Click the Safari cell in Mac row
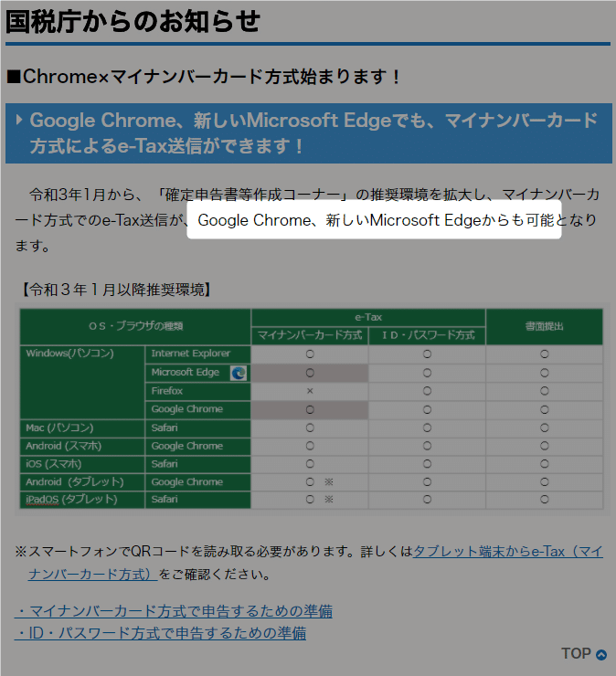616x676 pixels. click(x=198, y=428)
